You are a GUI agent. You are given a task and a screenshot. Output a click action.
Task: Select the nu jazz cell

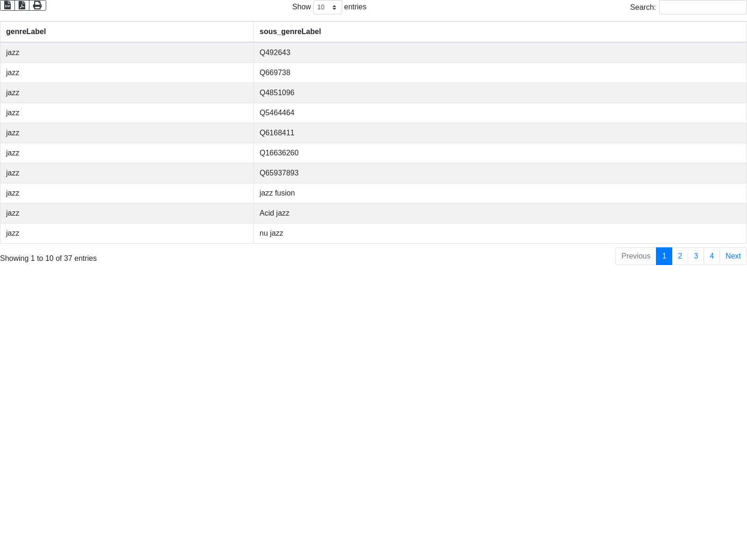[x=271, y=233]
